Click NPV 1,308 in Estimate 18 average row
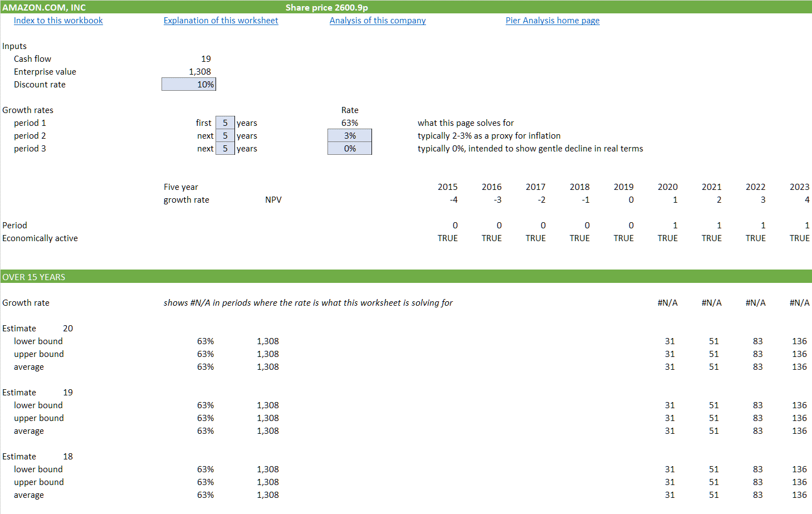 pos(268,495)
